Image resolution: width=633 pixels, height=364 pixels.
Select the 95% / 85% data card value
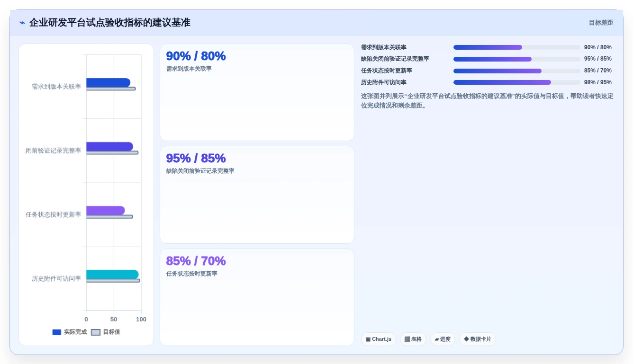pos(196,158)
